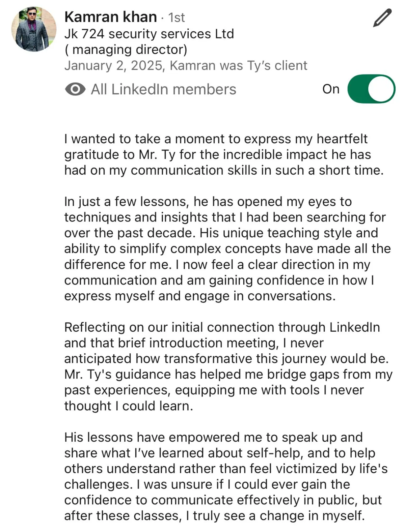Tap the green part of the switch
The width and height of the screenshot is (405, 532).
(x=358, y=89)
